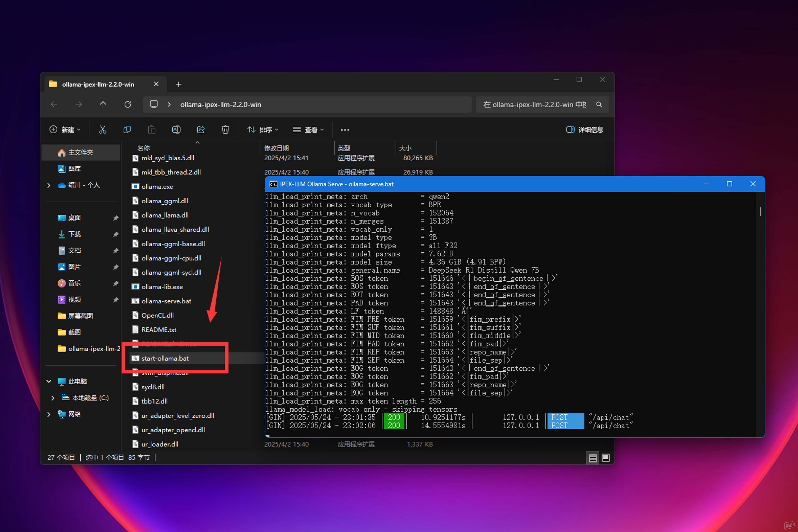Image resolution: width=798 pixels, height=532 pixels.
Task: Click the search magnifier icon
Action: click(x=599, y=104)
